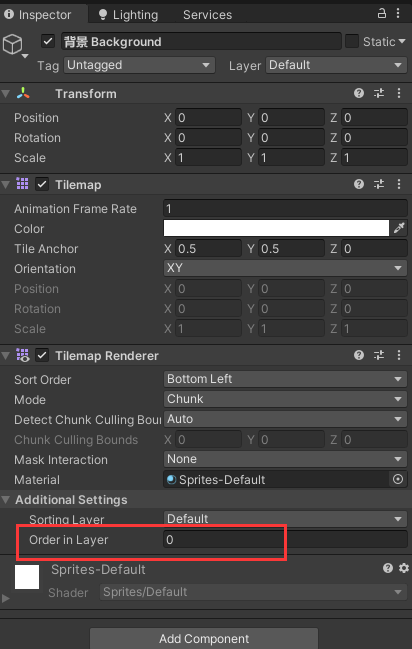This screenshot has width=412, height=649.
Task: Open the Transform help reference icon
Action: click(359, 93)
